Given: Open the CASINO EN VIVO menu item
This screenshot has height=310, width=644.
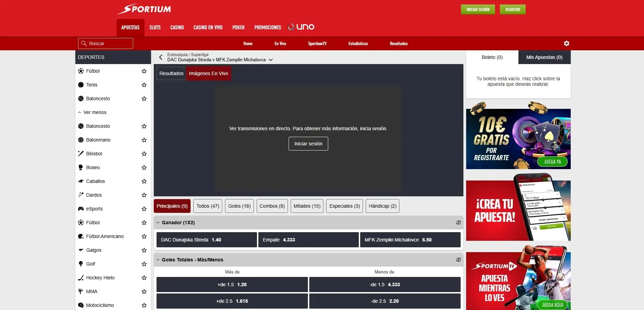Looking at the screenshot, I should (x=207, y=27).
